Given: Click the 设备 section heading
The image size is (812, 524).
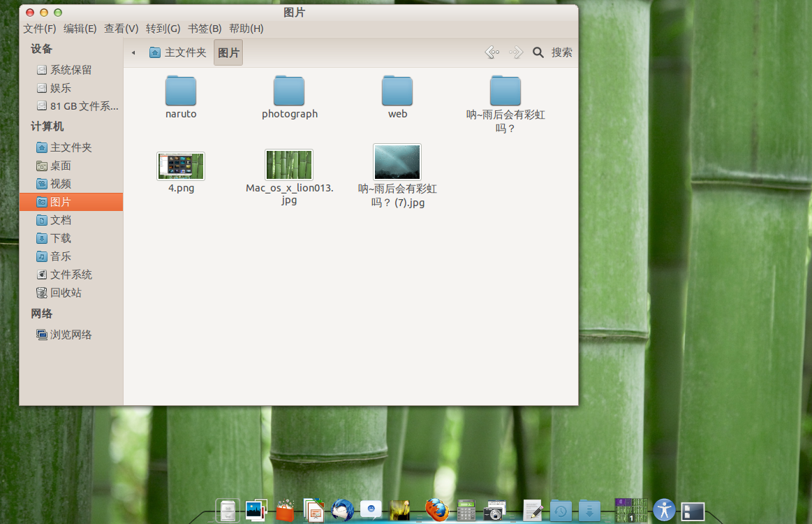Looking at the screenshot, I should pos(41,49).
